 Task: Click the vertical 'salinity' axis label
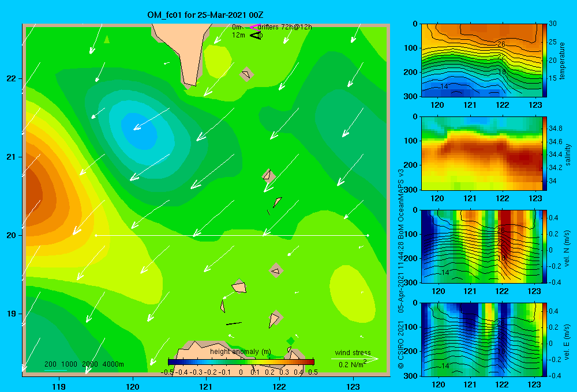coord(567,154)
